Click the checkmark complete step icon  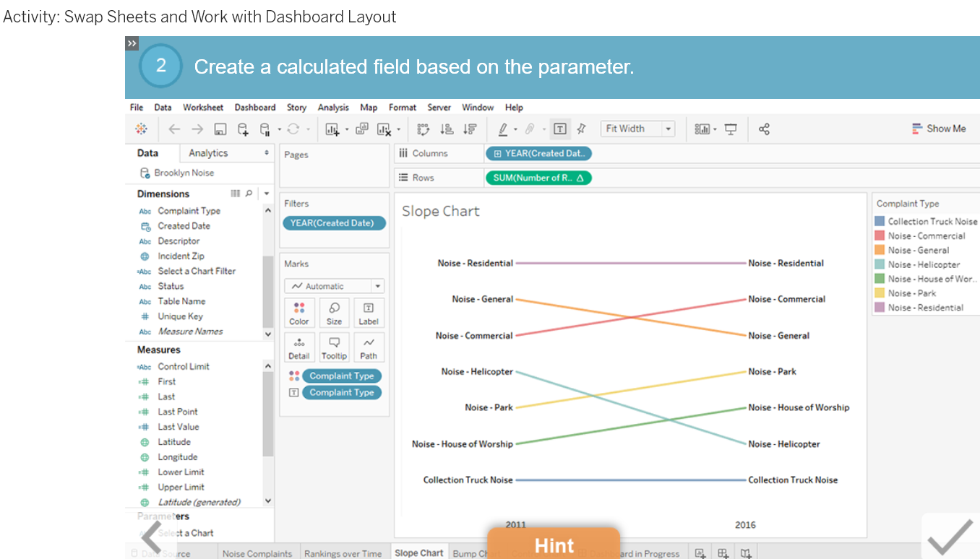click(x=950, y=537)
